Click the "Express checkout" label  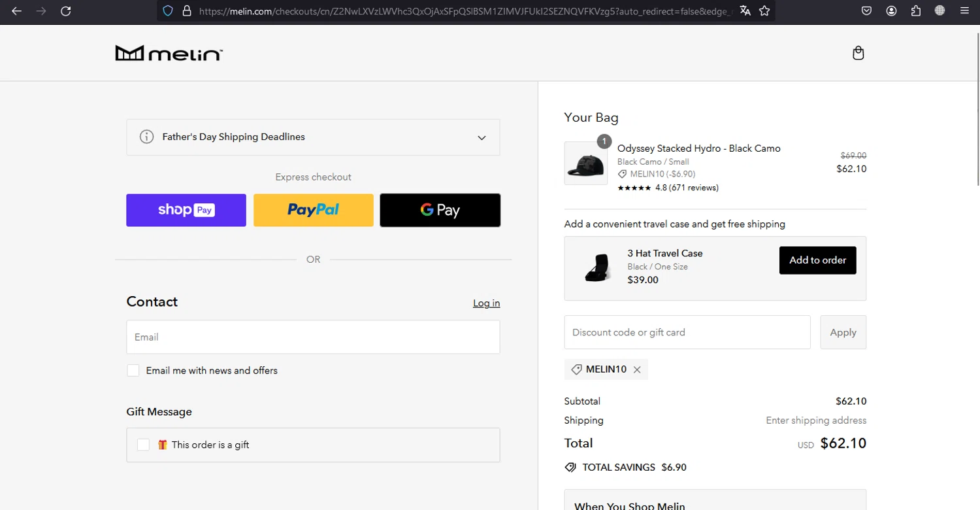314,177
